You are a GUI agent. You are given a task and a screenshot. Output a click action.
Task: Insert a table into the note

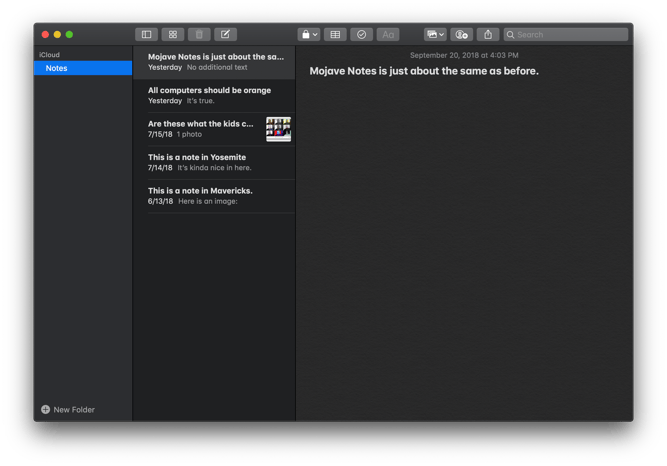(x=335, y=34)
